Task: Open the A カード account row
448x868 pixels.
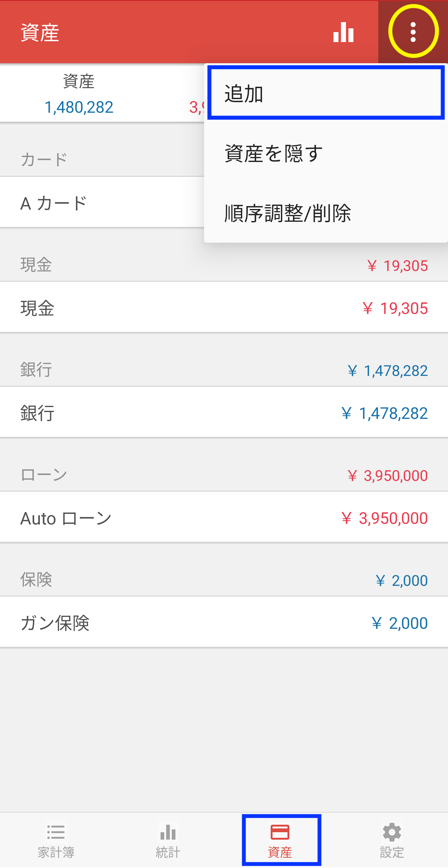Action: pyautogui.click(x=102, y=202)
